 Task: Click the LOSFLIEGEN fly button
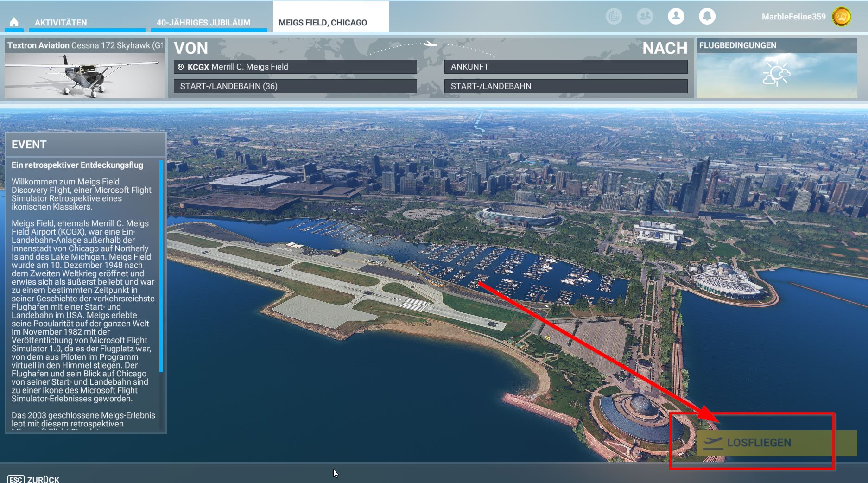[x=777, y=443]
